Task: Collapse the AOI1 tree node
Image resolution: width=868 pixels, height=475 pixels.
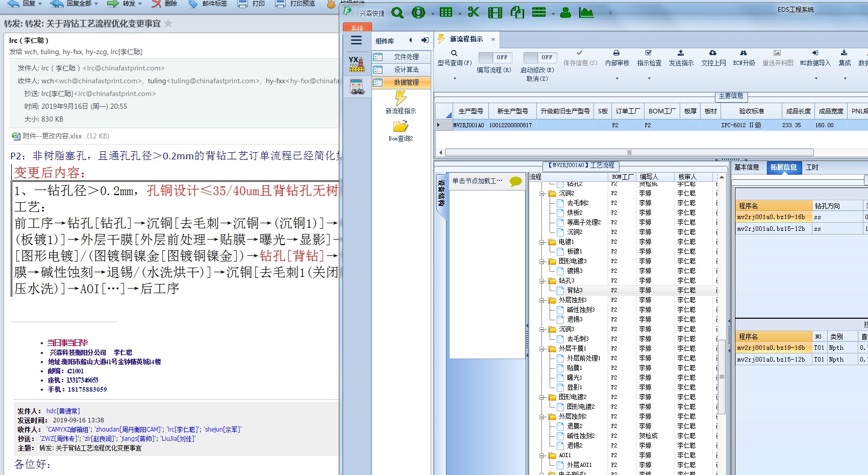Action: click(x=542, y=456)
